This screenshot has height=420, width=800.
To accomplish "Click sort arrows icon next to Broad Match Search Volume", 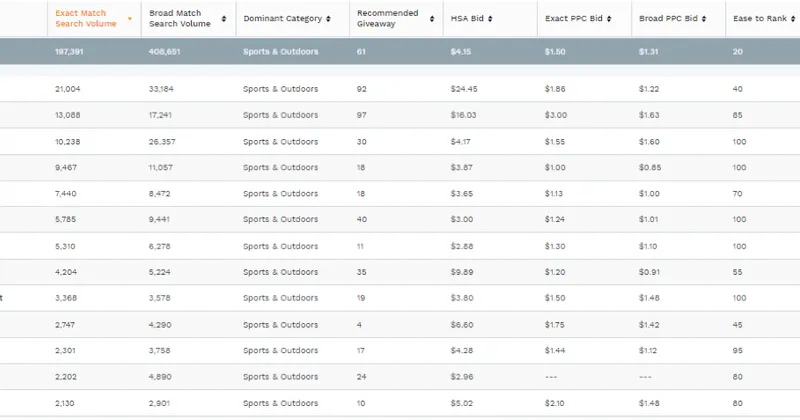I will [223, 19].
